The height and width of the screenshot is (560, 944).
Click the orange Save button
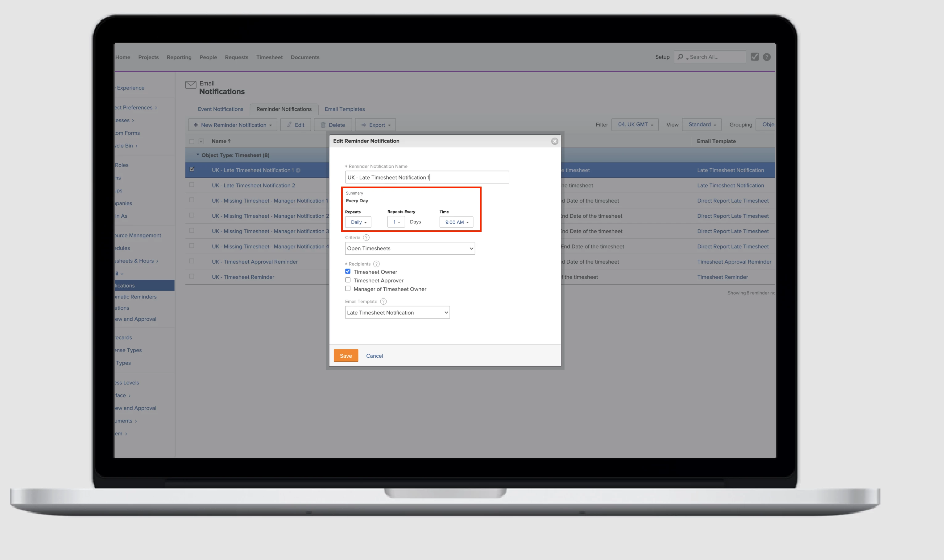point(346,356)
